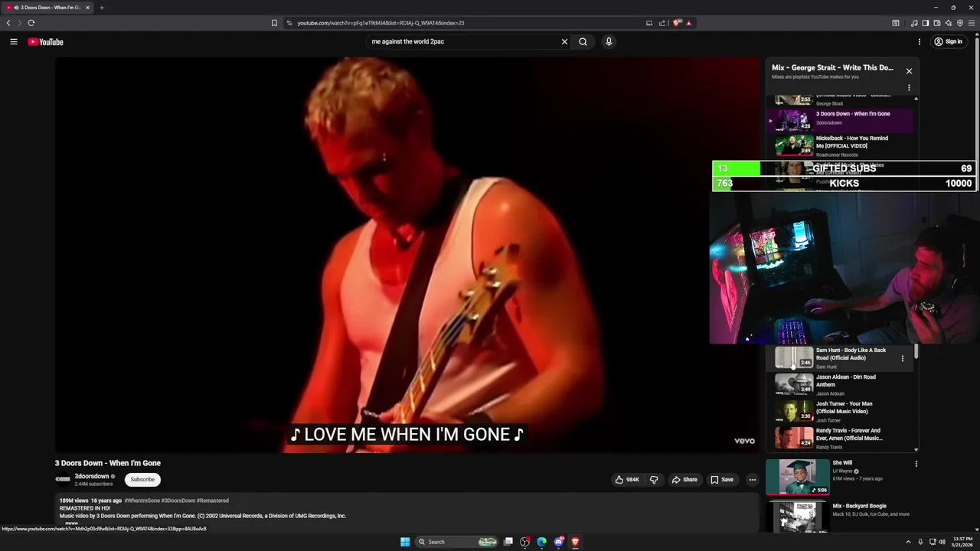Open Task View on taskbar
Image resolution: width=980 pixels, height=551 pixels.
pyautogui.click(x=508, y=542)
